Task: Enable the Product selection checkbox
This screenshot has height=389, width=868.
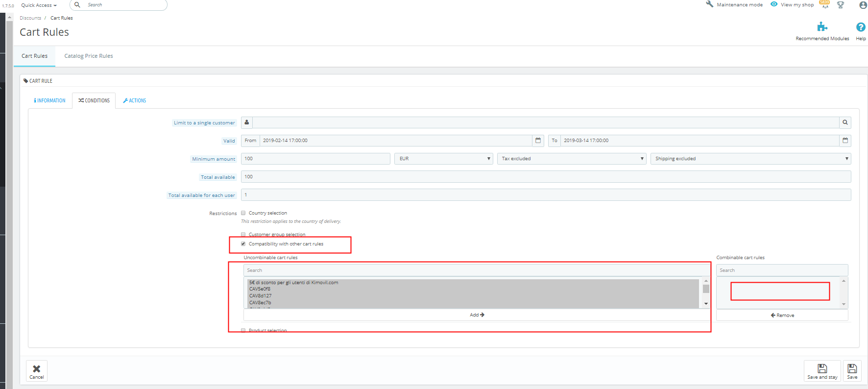Action: pos(243,331)
